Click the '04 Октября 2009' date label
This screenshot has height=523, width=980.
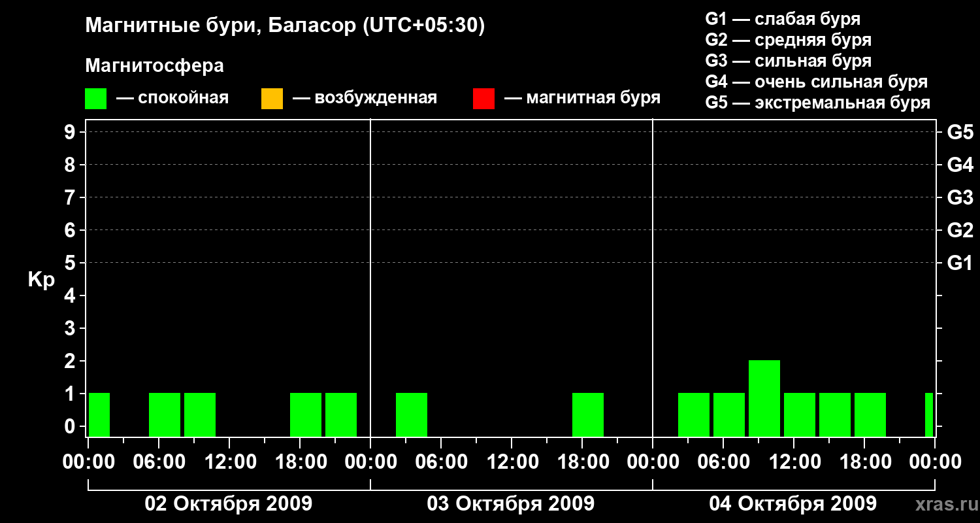793,504
